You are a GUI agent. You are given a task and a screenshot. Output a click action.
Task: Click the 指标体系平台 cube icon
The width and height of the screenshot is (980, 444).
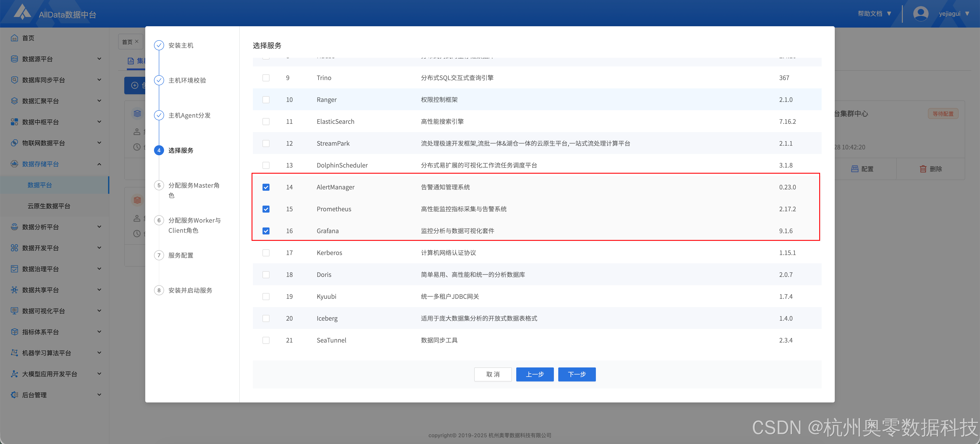(x=14, y=332)
